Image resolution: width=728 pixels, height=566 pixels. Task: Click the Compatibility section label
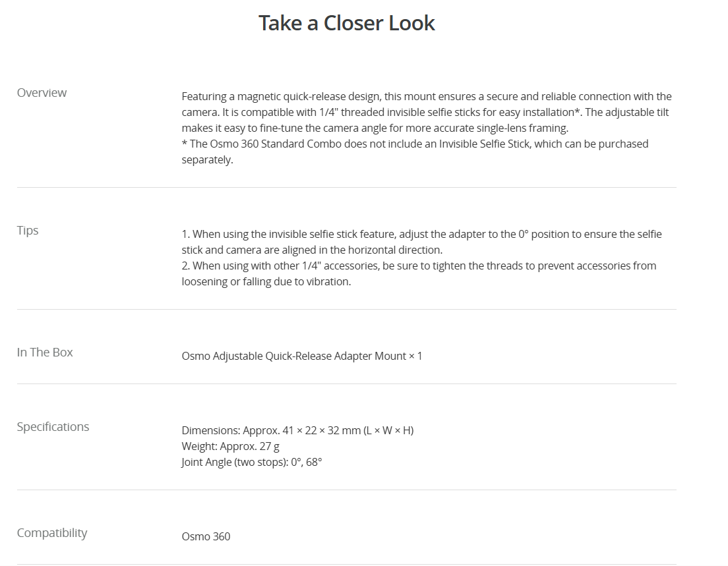(52, 533)
